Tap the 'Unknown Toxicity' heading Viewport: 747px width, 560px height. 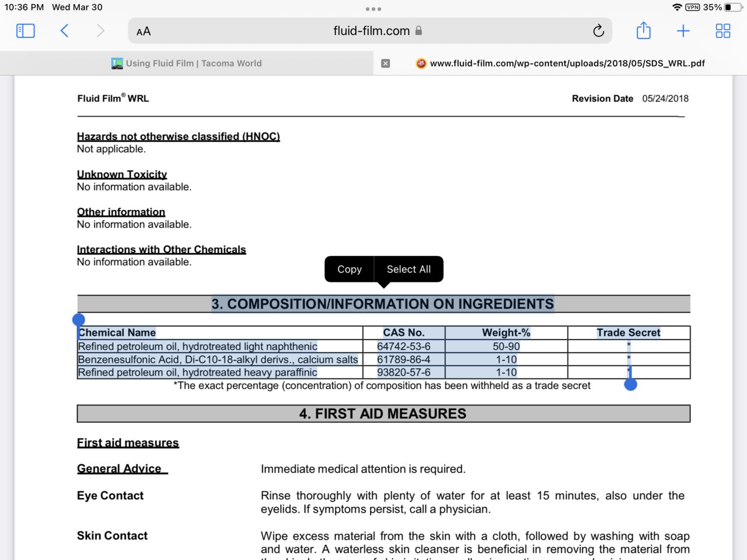(x=122, y=174)
